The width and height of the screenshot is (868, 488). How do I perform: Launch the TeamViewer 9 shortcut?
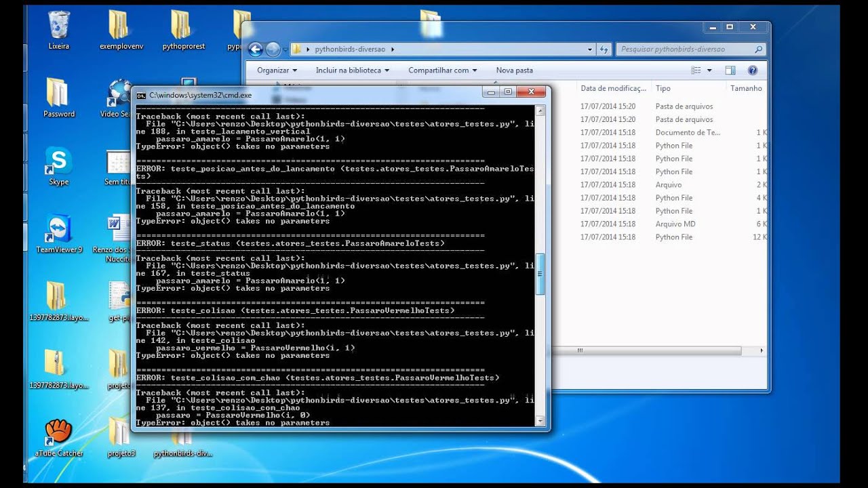[x=59, y=235]
